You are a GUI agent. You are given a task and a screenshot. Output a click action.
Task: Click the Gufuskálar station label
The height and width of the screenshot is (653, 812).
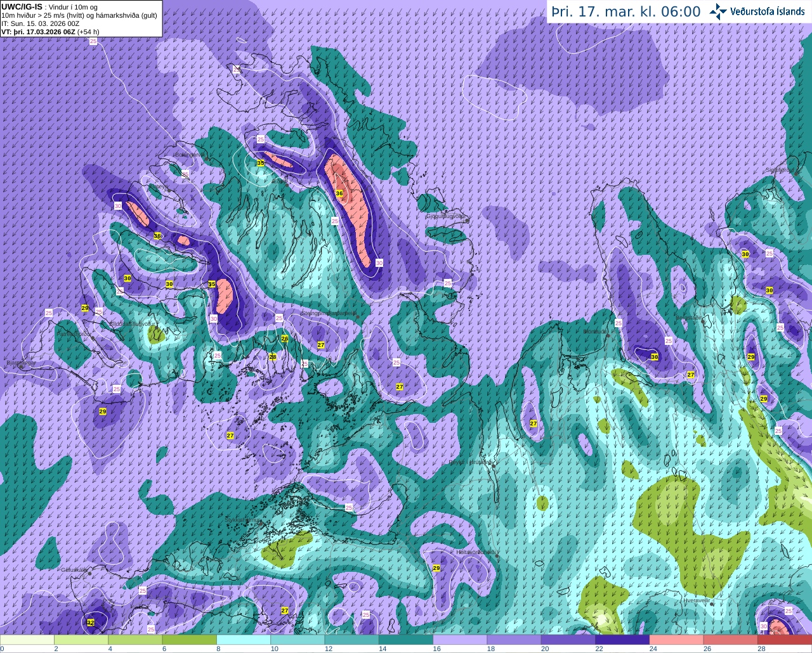[x=74, y=569]
